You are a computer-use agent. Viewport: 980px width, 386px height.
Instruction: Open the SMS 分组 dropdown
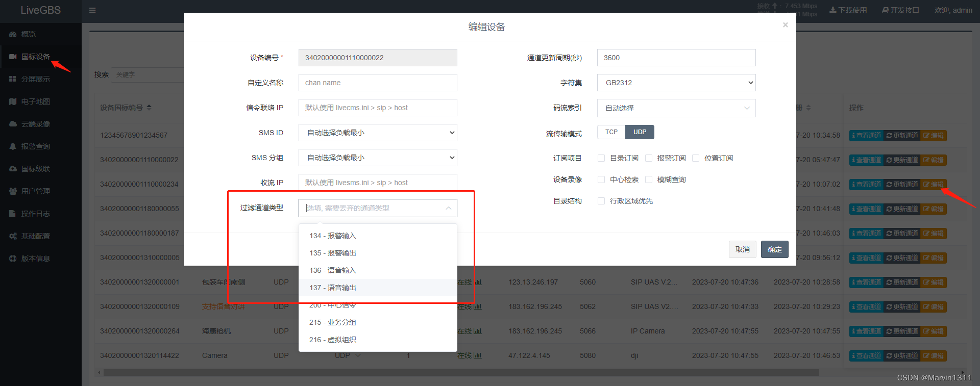(x=378, y=158)
